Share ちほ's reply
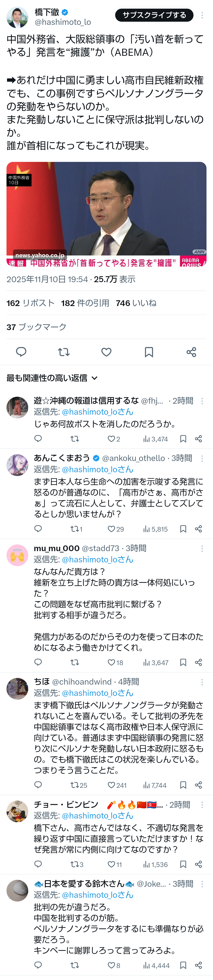The image size is (213, 980). click(x=198, y=785)
